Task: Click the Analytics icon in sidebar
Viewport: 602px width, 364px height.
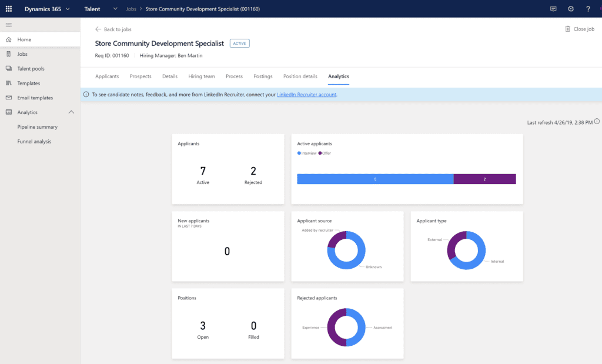Action: click(x=8, y=112)
